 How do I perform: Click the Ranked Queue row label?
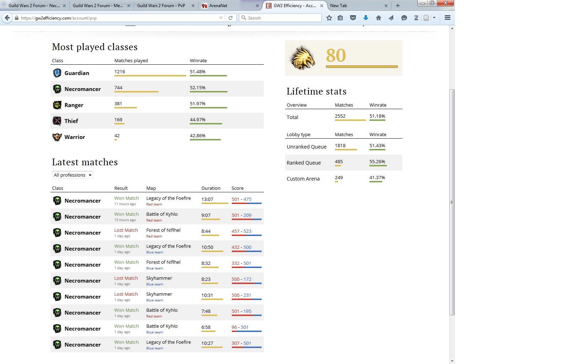304,162
